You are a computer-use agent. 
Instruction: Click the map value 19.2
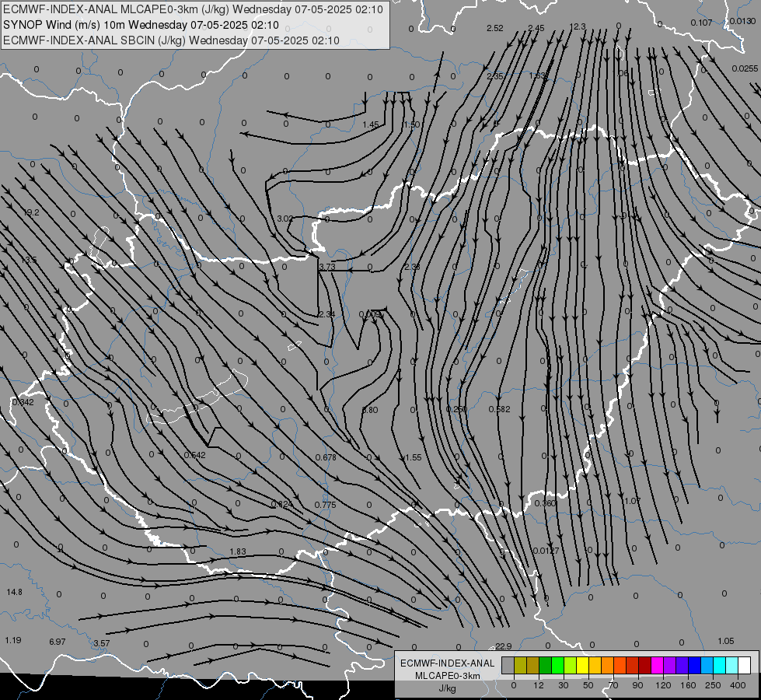pos(31,212)
